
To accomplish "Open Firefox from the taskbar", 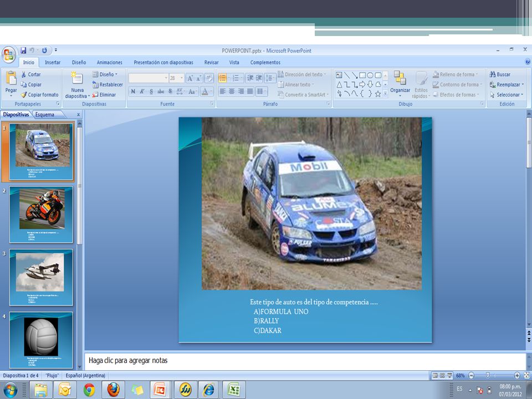I will pos(113,390).
